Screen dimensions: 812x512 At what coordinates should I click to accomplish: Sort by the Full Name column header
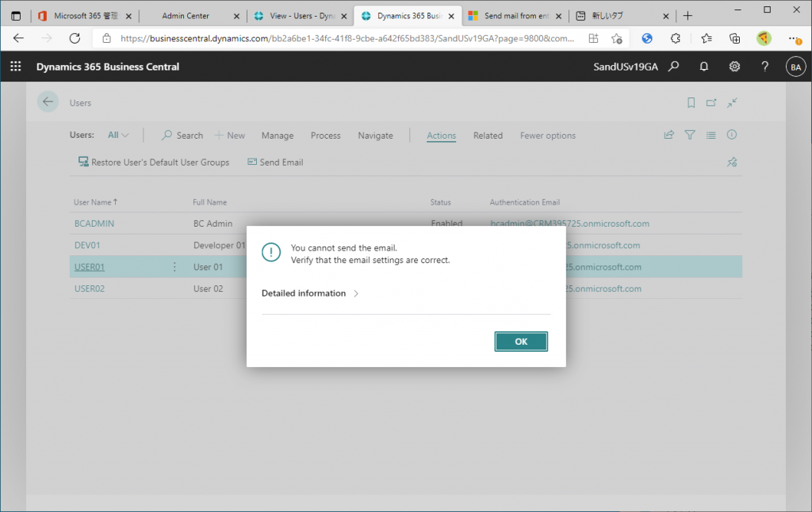(209, 202)
